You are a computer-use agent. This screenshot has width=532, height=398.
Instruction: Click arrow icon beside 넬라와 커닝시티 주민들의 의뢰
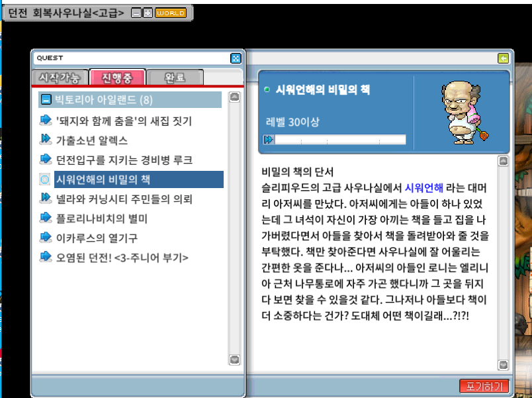[46, 198]
